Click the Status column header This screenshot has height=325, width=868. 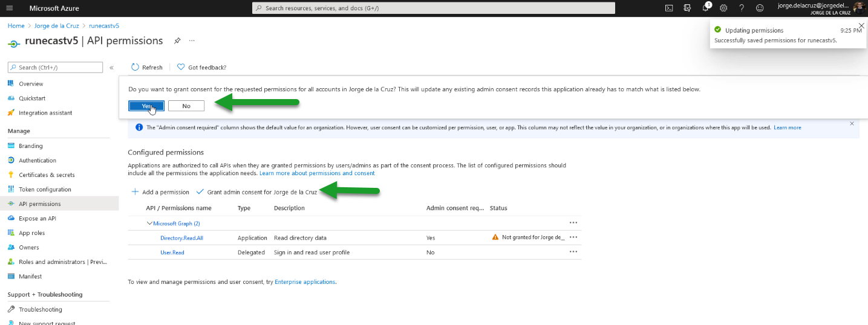click(x=498, y=208)
